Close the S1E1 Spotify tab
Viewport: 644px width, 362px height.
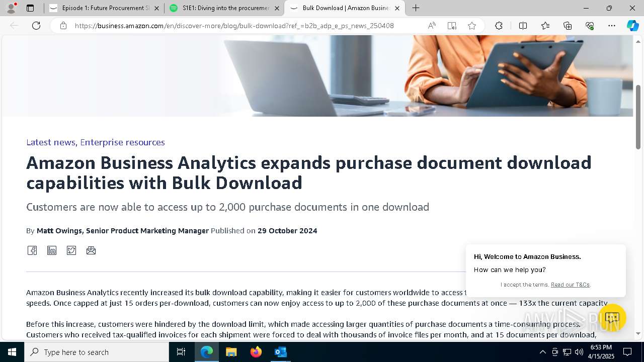277,8
